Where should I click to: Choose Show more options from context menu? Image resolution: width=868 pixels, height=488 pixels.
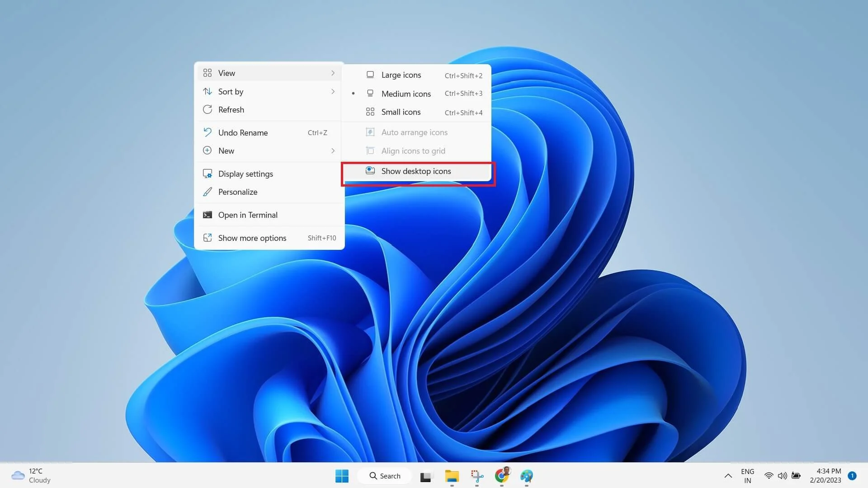pos(252,238)
